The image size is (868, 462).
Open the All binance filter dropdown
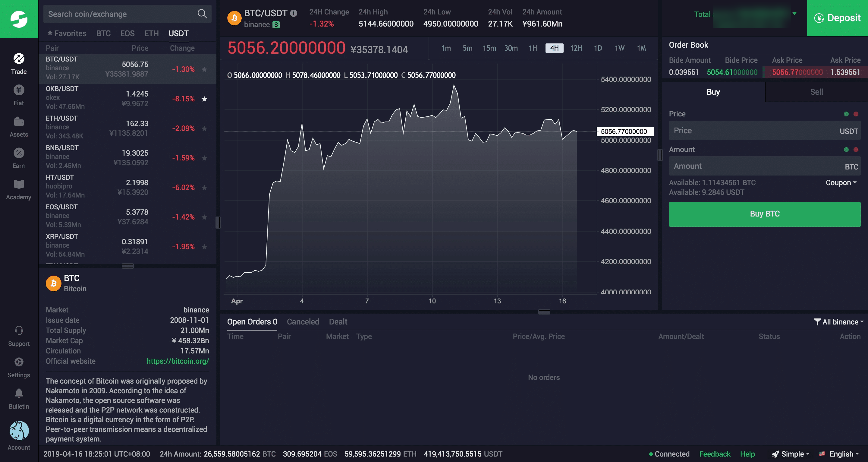(839, 322)
